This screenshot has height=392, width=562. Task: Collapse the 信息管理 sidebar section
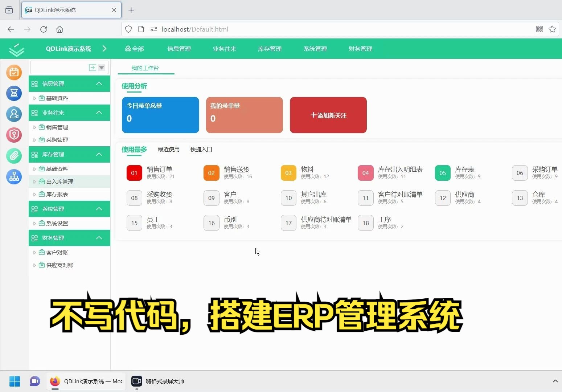tap(99, 83)
